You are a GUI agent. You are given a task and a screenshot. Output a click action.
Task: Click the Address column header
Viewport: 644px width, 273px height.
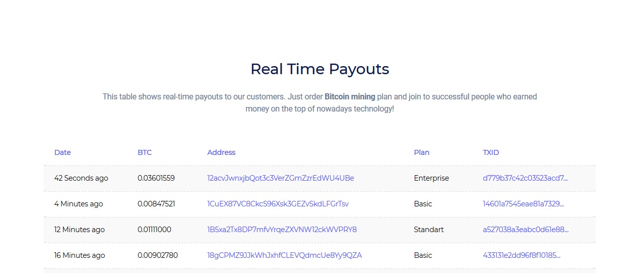coord(221,152)
